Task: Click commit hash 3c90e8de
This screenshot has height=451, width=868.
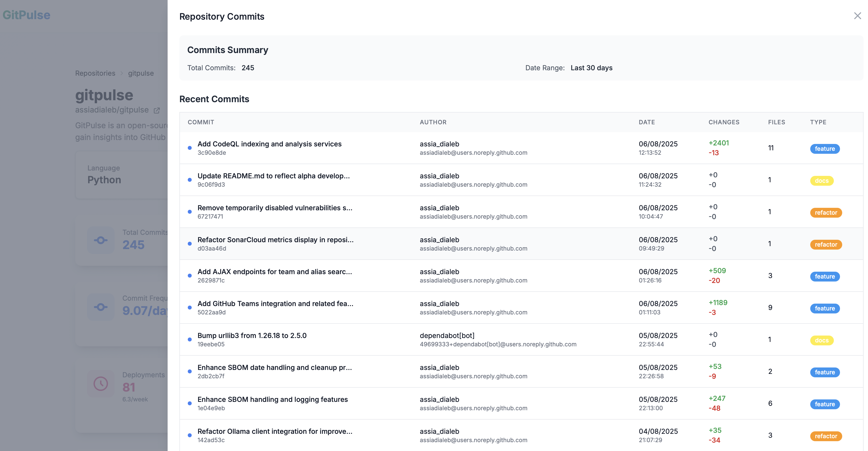Action: (212, 153)
